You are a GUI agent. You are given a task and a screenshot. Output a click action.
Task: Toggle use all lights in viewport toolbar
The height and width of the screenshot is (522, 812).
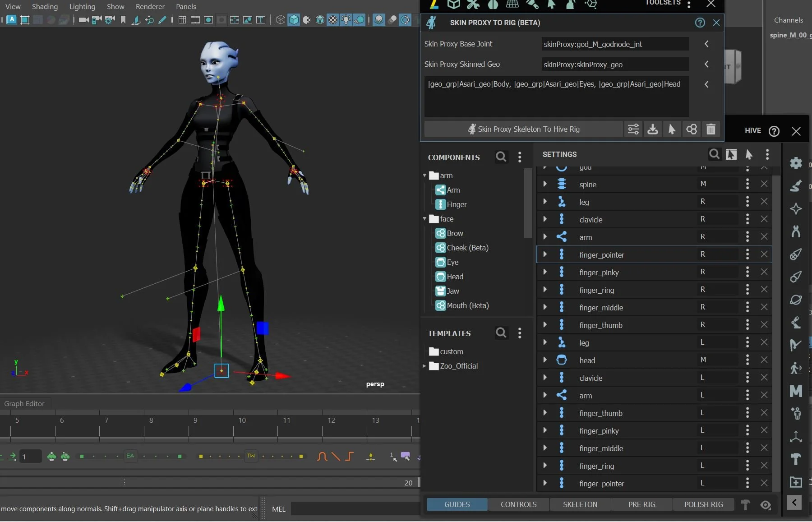[346, 20]
